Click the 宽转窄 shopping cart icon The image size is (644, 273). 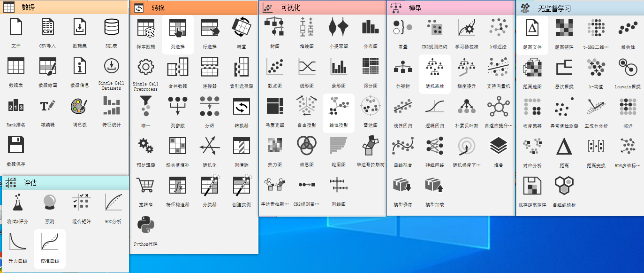pos(146,185)
